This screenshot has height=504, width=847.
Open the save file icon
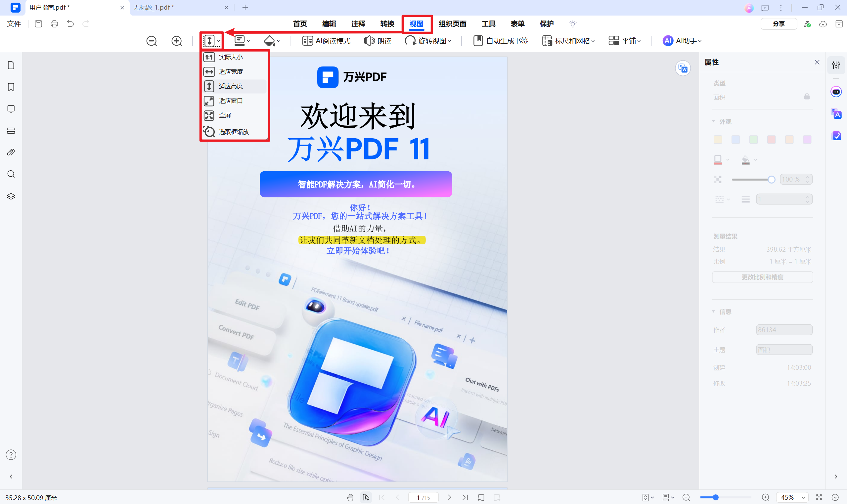[38, 24]
